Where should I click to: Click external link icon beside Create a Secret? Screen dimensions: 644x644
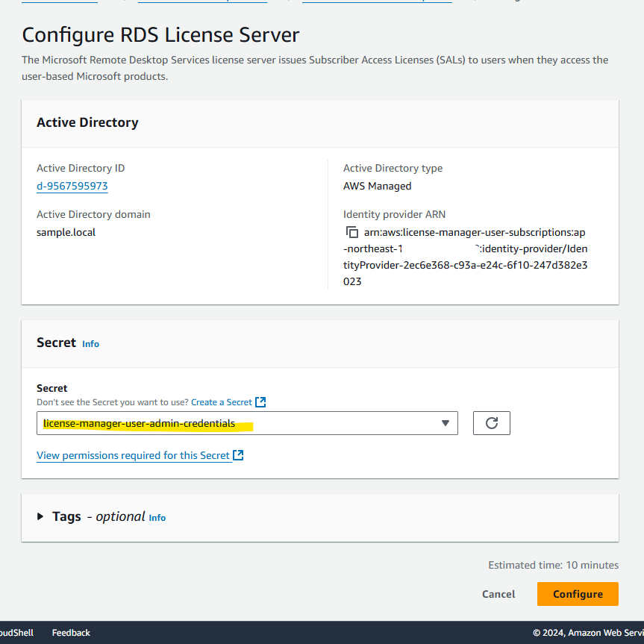coord(260,402)
